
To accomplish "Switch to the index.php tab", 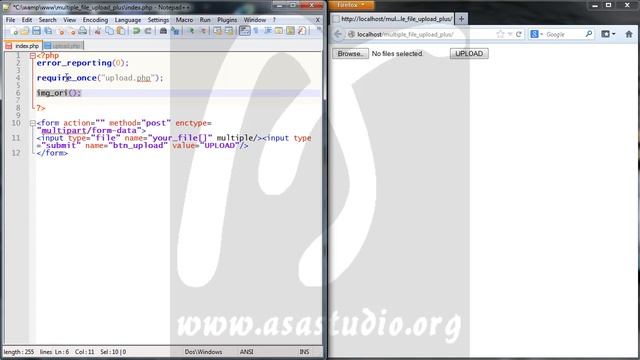I will (23, 46).
